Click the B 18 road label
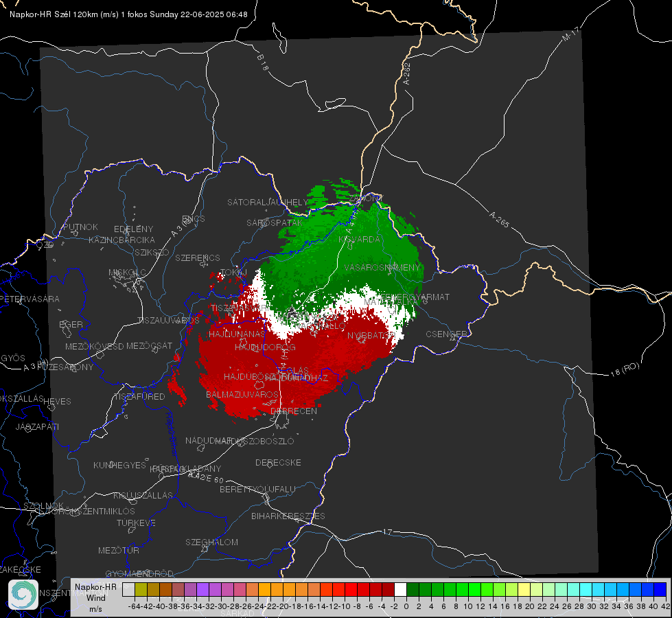 pos(263,62)
